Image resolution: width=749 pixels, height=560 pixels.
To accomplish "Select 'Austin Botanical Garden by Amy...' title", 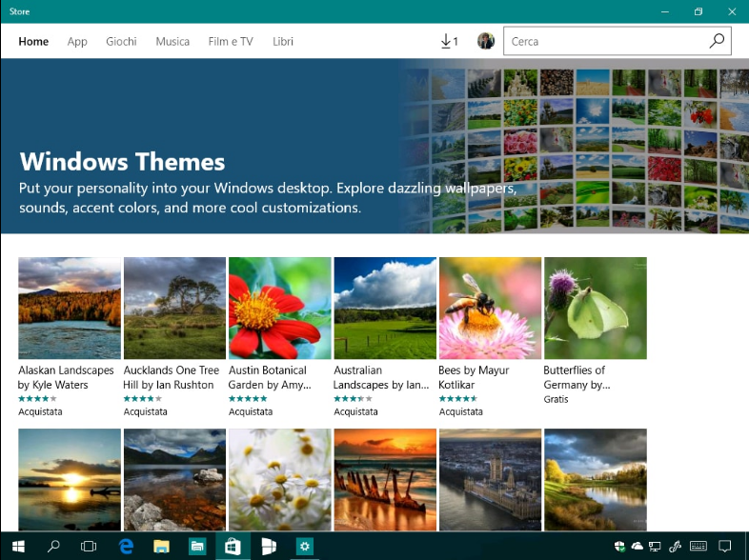I will (x=270, y=377).
